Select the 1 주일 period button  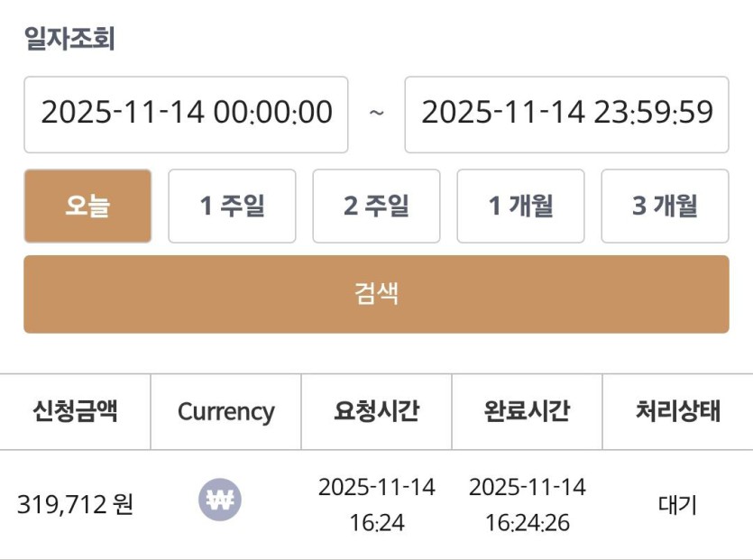point(232,206)
